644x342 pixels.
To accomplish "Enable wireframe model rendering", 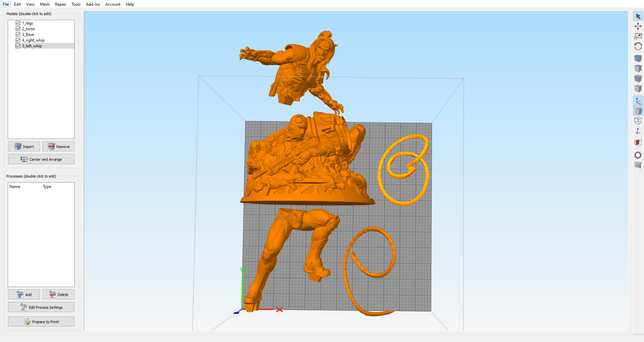I will tap(638, 121).
